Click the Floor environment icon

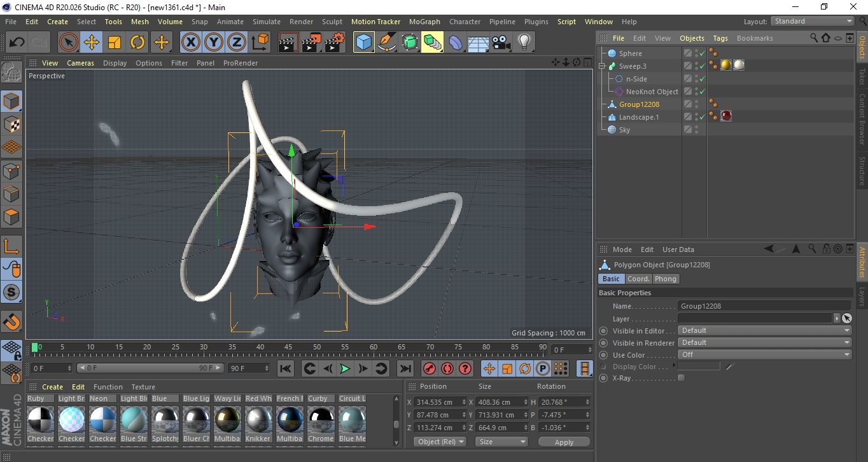click(478, 43)
